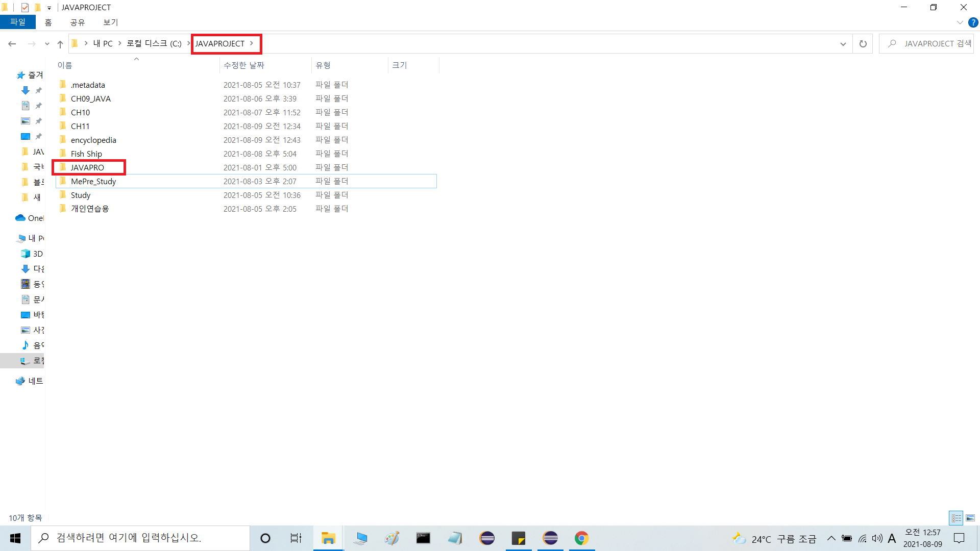Viewport: 980px width, 551px height.
Task: Click 로컬 디스크 (C:) in breadcrumb
Action: (x=154, y=44)
